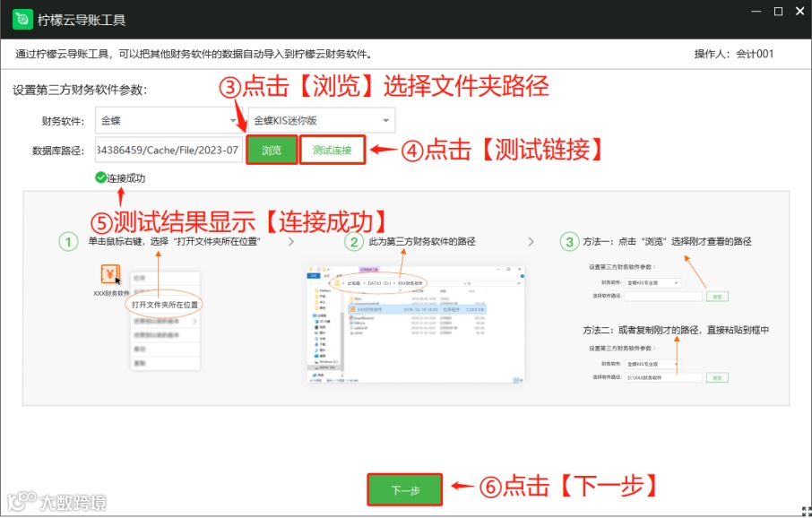Click the 数据库路径 path input field
This screenshot has height=518, width=812.
tap(168, 151)
